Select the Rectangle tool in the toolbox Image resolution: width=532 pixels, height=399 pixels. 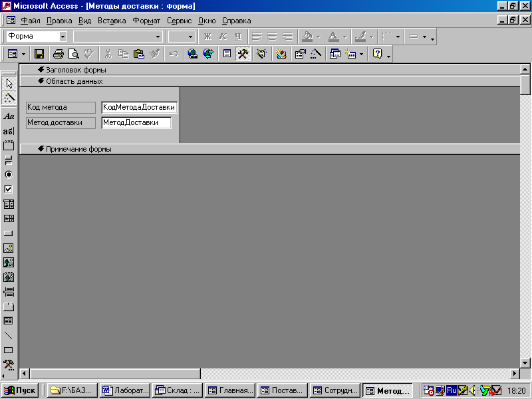pos(9,350)
